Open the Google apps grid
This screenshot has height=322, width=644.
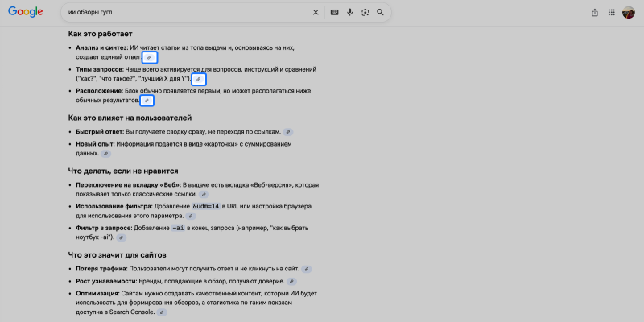(612, 13)
